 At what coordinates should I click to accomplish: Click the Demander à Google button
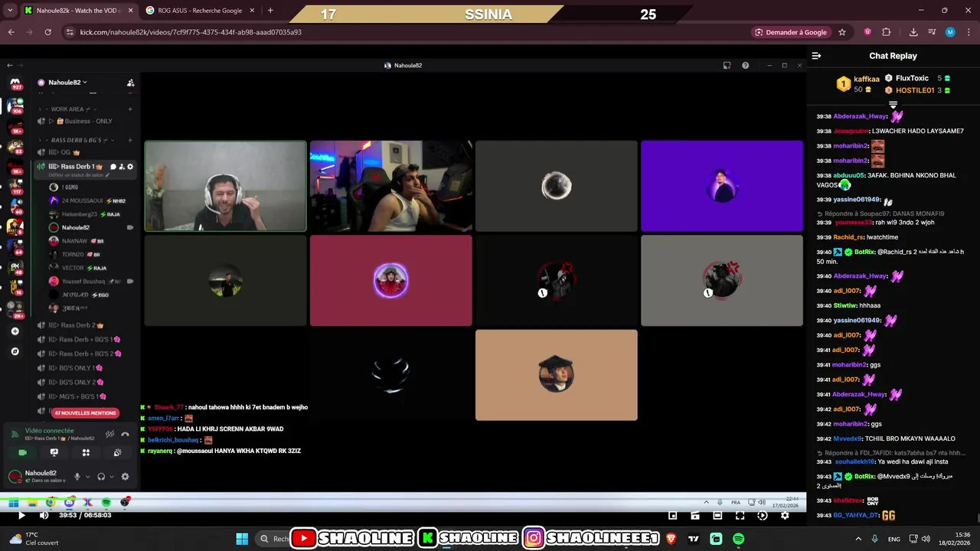(x=791, y=32)
